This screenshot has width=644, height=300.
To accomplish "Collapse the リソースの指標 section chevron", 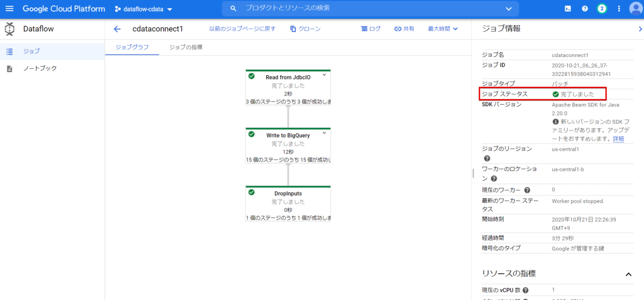I will (x=628, y=274).
